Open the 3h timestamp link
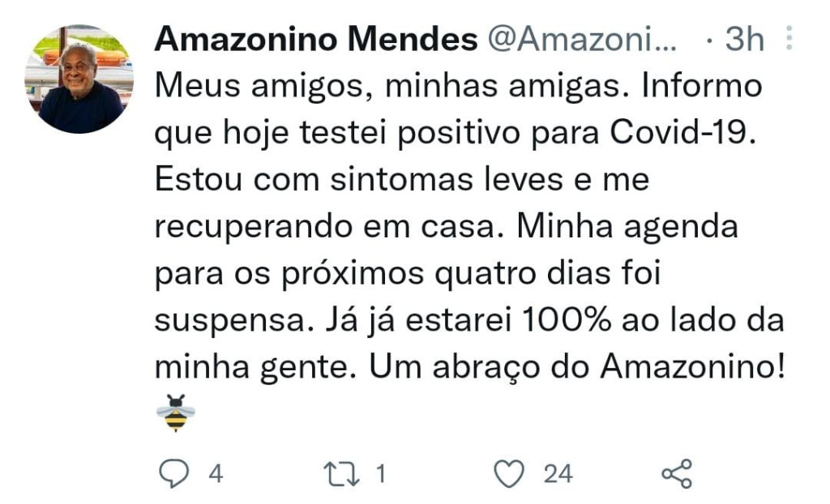Screen dimensions: 830x504 tap(744, 39)
